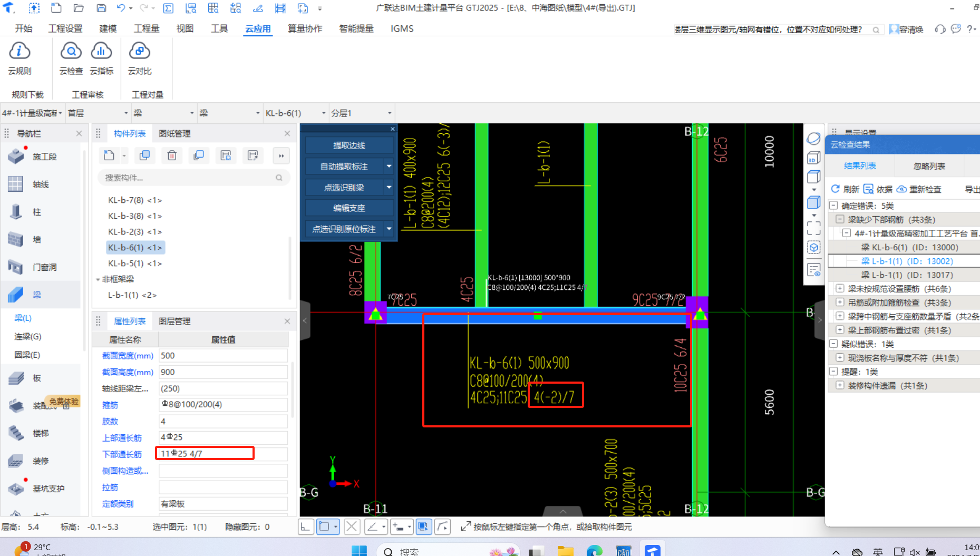Switch to the 工程量 ribbon tab

tap(147, 28)
